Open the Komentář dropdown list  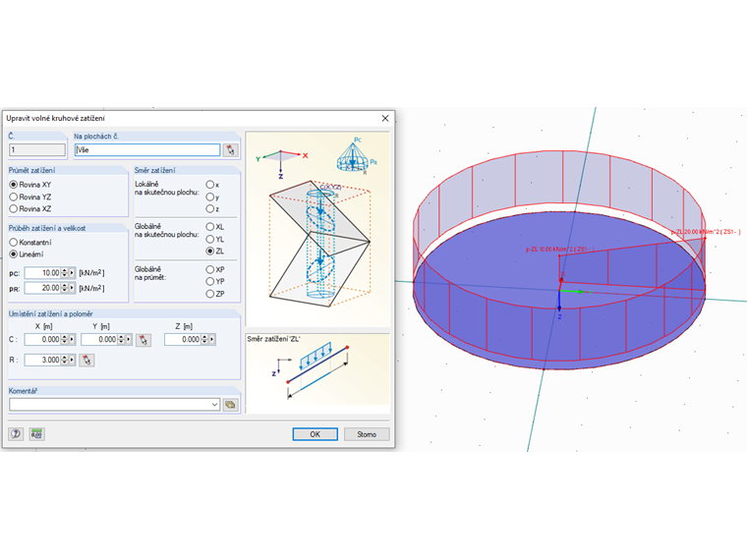coord(215,405)
